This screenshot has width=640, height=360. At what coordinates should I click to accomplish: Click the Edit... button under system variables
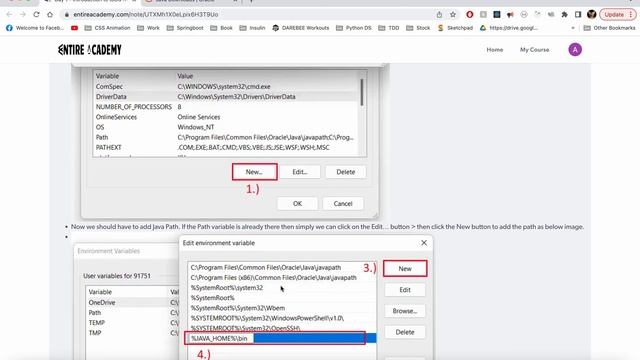[300, 172]
